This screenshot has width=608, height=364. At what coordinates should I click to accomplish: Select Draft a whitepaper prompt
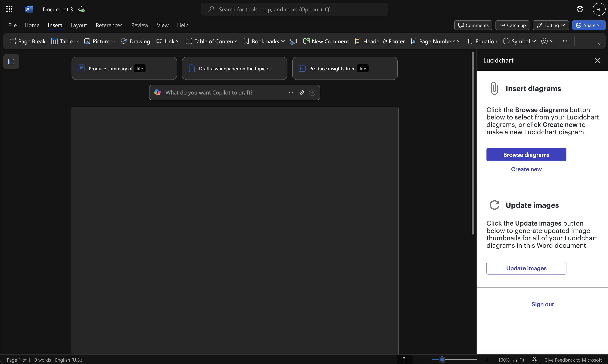235,69
